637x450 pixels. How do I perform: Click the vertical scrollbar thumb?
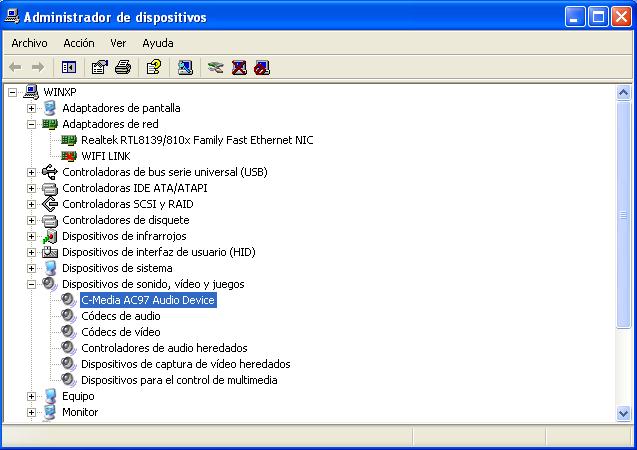click(623, 214)
